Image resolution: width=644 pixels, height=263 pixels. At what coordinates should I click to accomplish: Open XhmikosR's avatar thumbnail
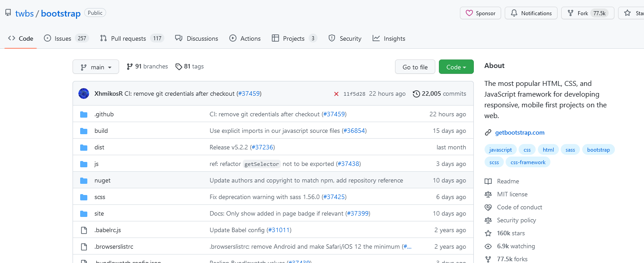click(84, 93)
